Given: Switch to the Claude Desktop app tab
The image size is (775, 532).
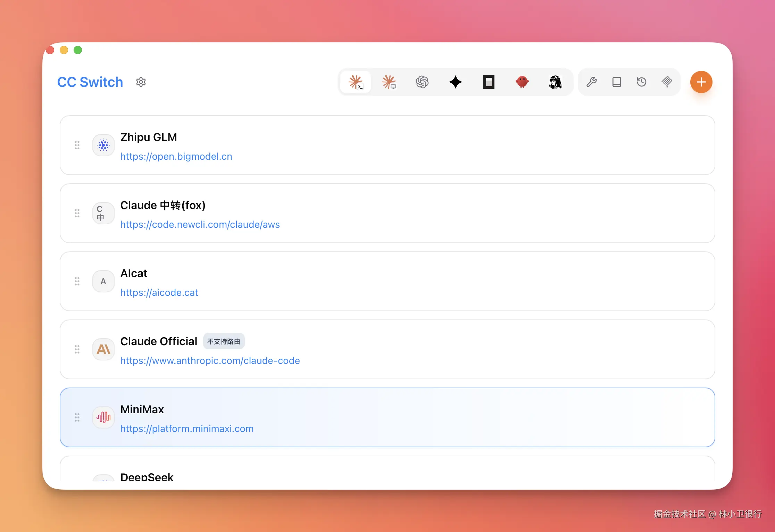Looking at the screenshot, I should (x=389, y=82).
